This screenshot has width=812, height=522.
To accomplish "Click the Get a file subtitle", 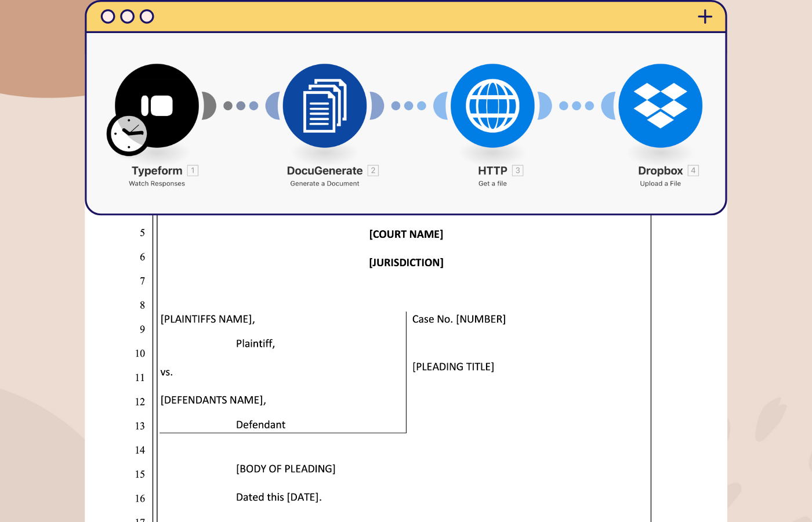I will click(x=492, y=183).
